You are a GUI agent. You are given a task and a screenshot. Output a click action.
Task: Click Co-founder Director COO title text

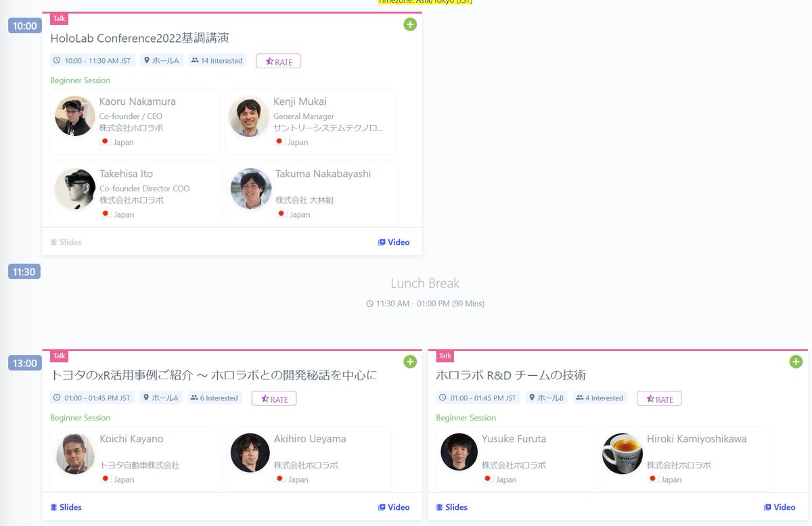click(x=144, y=189)
